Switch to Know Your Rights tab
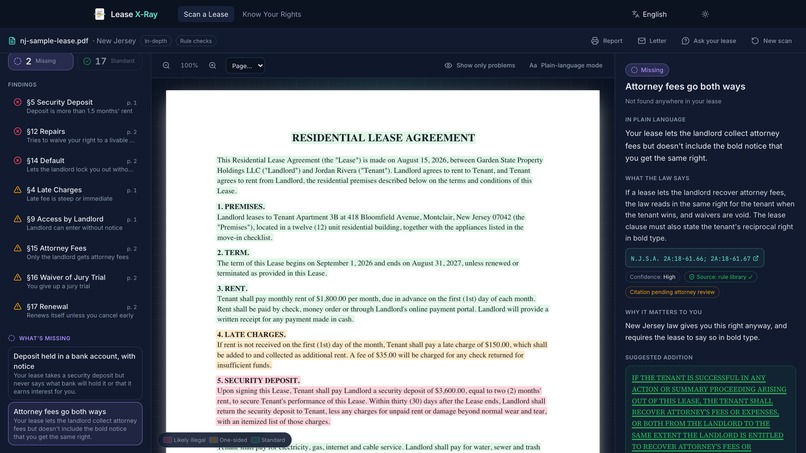The image size is (806, 453). (271, 14)
